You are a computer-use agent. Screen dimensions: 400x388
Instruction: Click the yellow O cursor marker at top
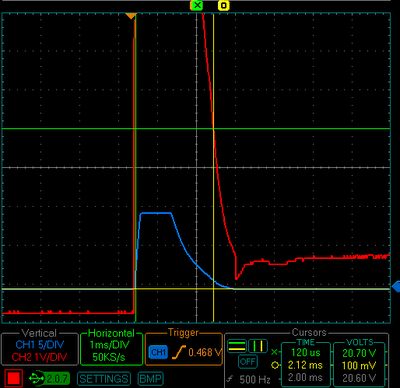coord(224,5)
